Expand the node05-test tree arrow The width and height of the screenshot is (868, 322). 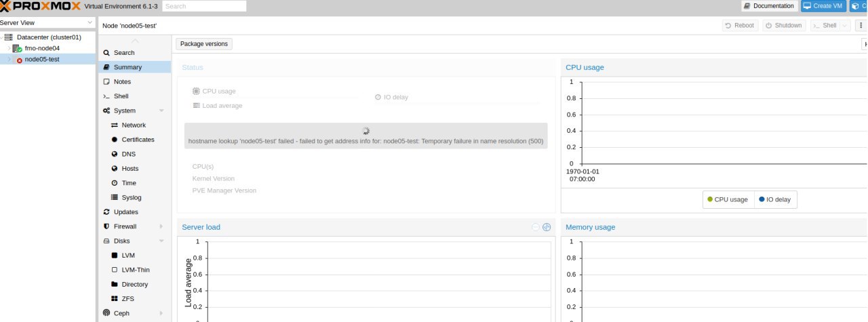[9, 59]
